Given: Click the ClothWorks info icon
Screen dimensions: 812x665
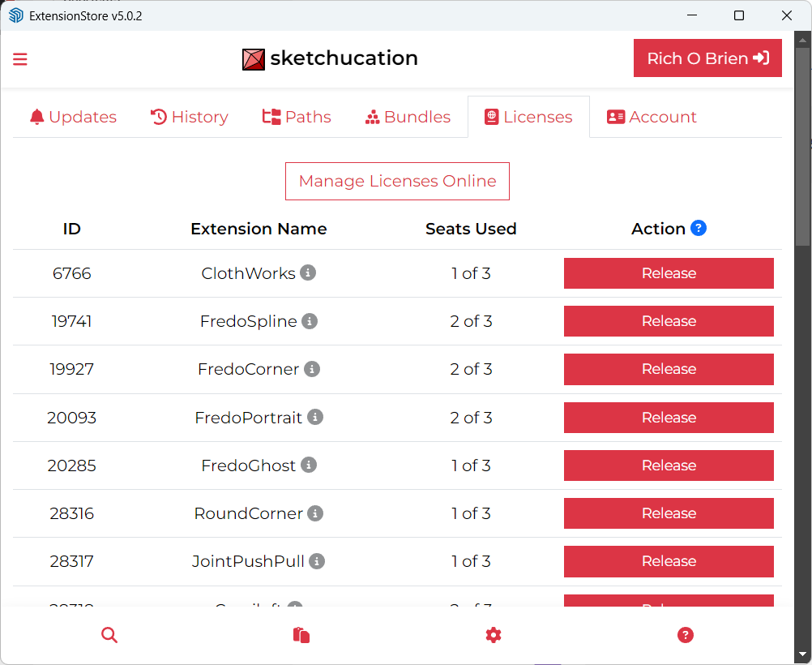Looking at the screenshot, I should click(x=308, y=272).
